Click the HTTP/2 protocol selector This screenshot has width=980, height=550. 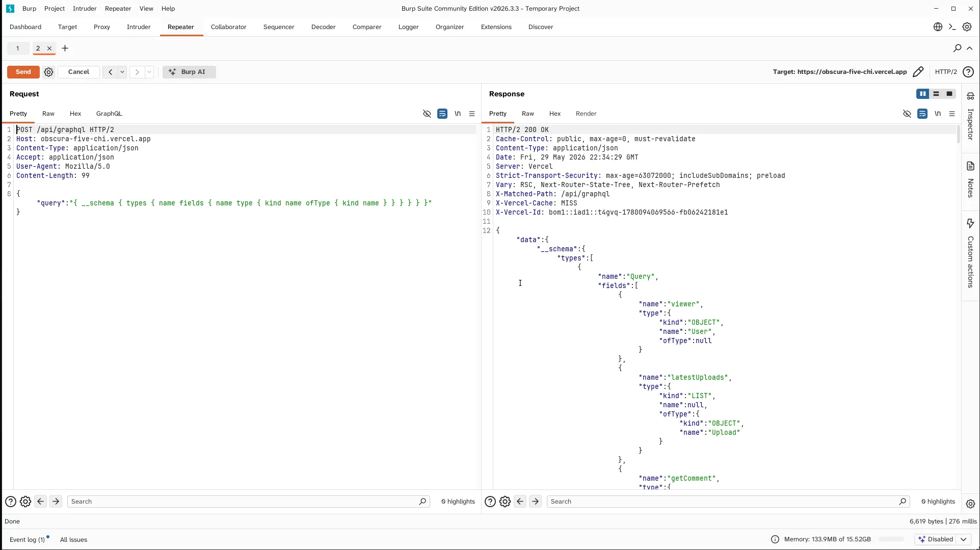tap(946, 72)
